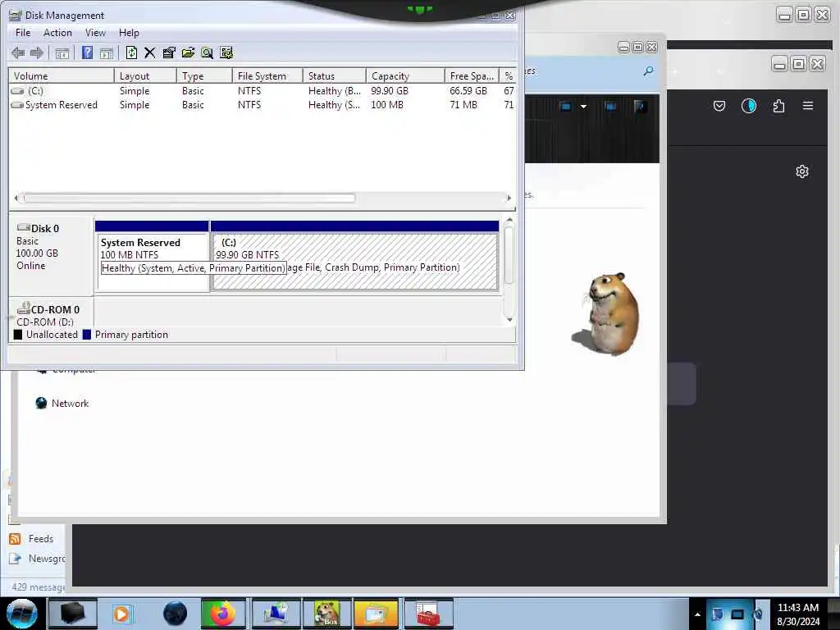Viewport: 840px width, 630px height.
Task: Click the half-circle account icon in Firefox
Action: (x=749, y=106)
